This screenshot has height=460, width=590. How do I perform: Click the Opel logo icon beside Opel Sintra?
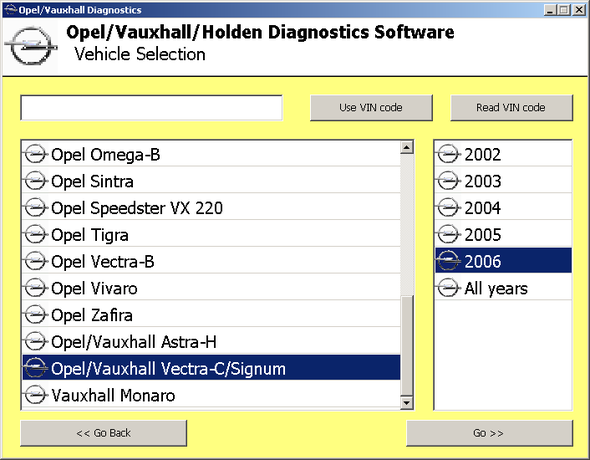[35, 181]
